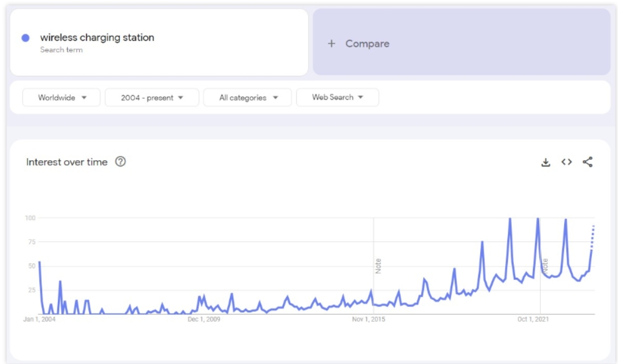This screenshot has height=364, width=618.
Task: Click the 'Nov 1, 2015' axis label
Action: (x=369, y=319)
